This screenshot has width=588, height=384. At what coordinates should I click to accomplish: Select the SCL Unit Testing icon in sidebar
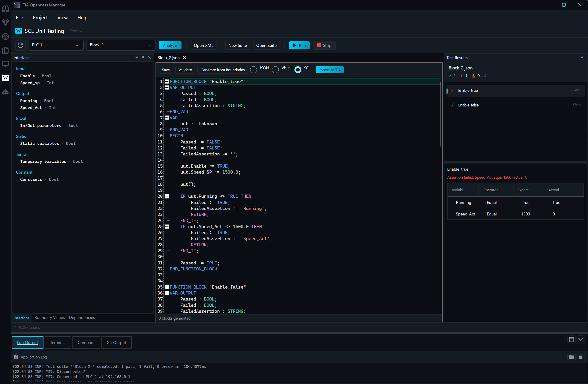(5, 78)
